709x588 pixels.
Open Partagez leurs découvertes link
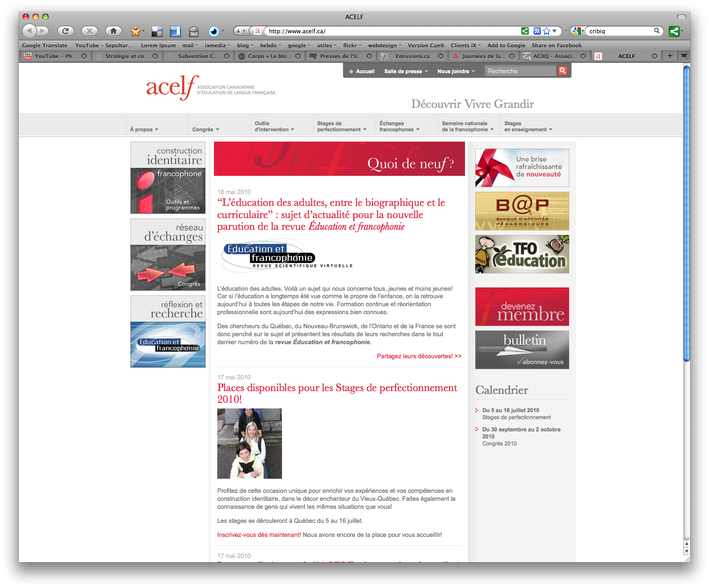click(x=419, y=356)
